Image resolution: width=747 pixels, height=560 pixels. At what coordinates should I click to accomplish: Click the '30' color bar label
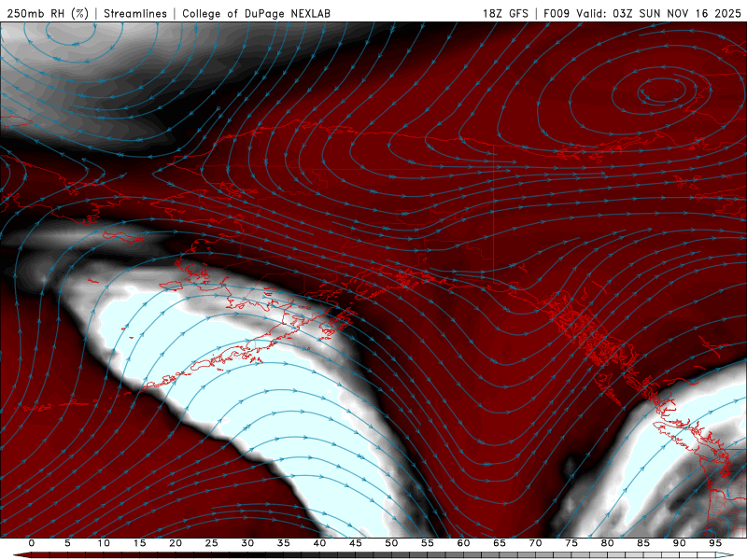(x=247, y=543)
